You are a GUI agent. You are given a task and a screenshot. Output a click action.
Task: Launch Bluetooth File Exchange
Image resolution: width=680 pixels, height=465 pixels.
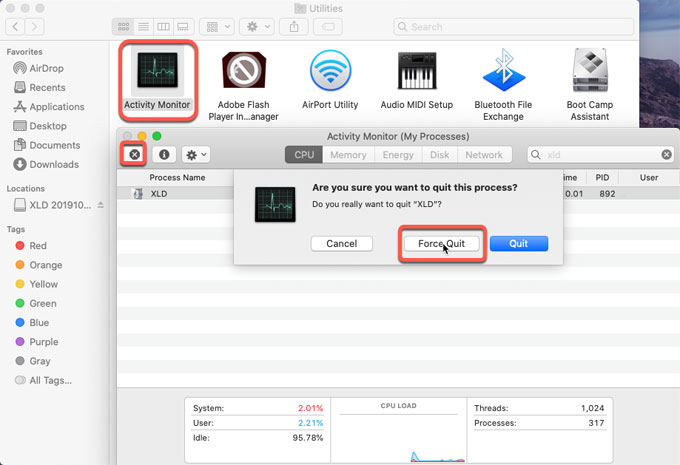[x=503, y=85]
